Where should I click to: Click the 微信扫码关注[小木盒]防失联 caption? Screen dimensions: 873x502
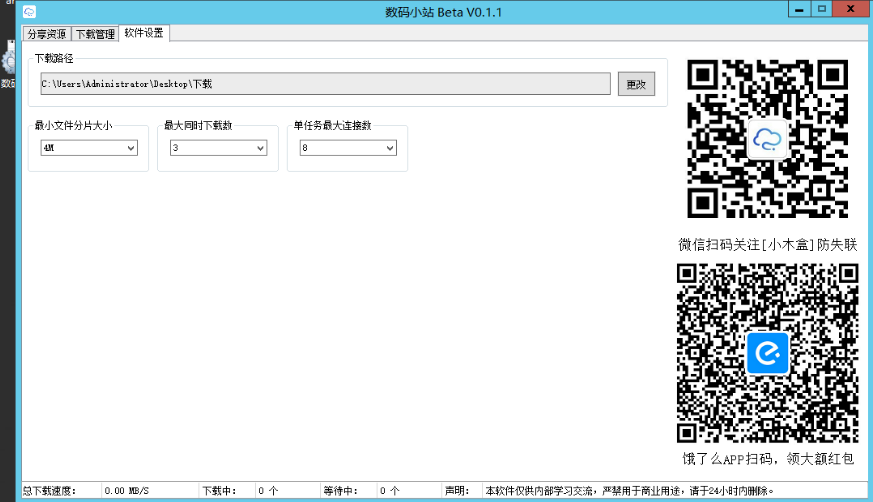(x=767, y=245)
